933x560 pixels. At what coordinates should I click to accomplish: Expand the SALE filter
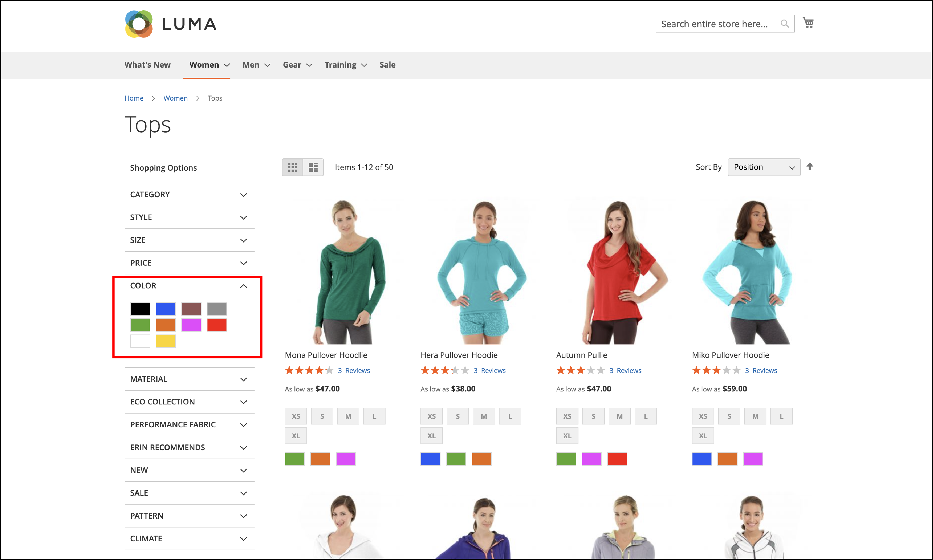190,493
